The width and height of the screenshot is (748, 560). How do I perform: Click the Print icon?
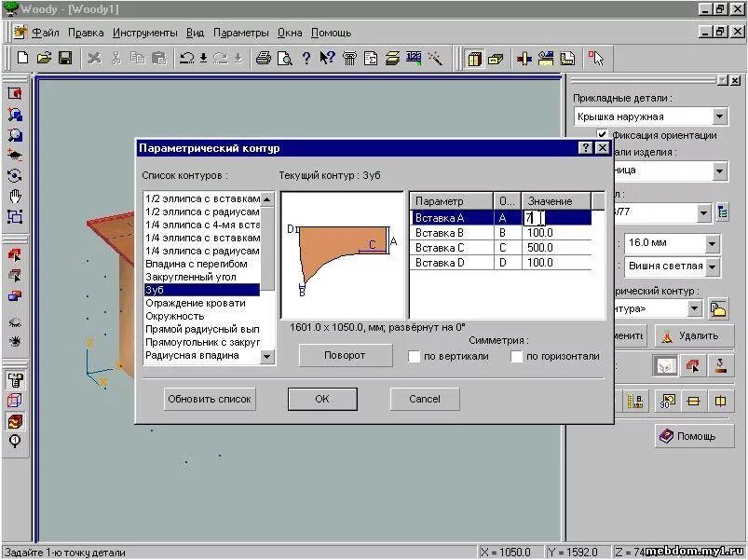point(264,59)
